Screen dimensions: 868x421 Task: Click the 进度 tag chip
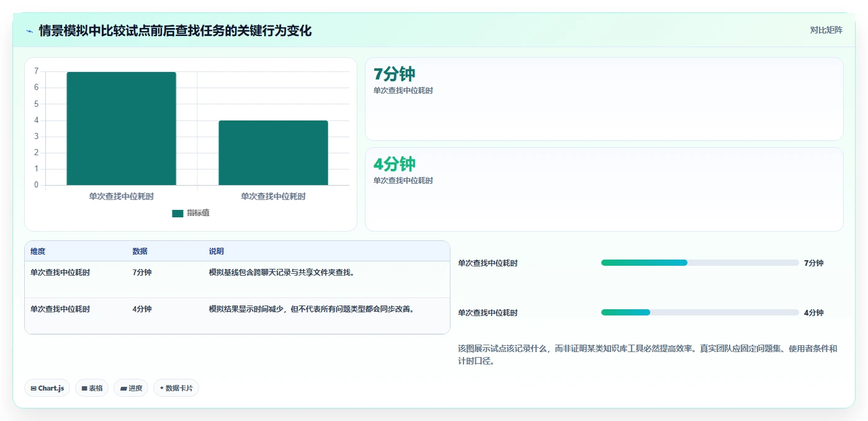(131, 388)
